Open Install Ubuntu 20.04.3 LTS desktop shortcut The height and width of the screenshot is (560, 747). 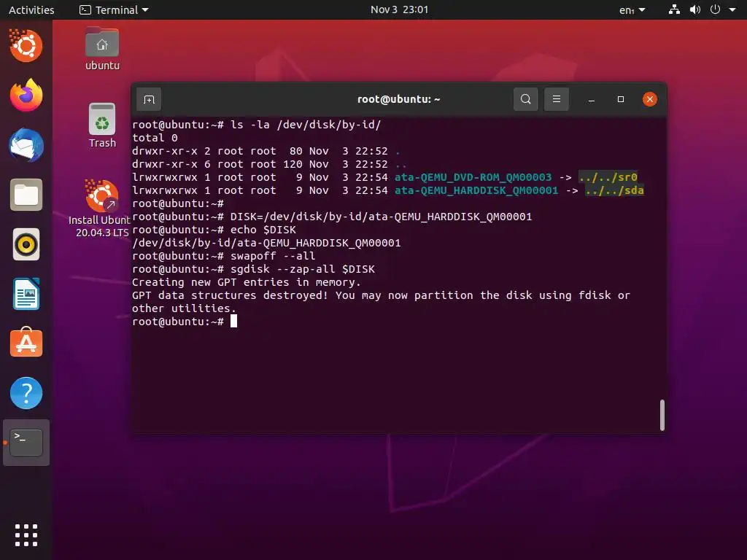tap(101, 209)
